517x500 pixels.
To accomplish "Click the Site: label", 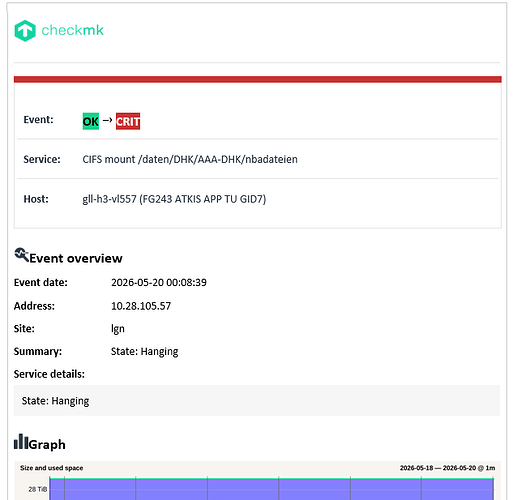I will click(x=24, y=329).
